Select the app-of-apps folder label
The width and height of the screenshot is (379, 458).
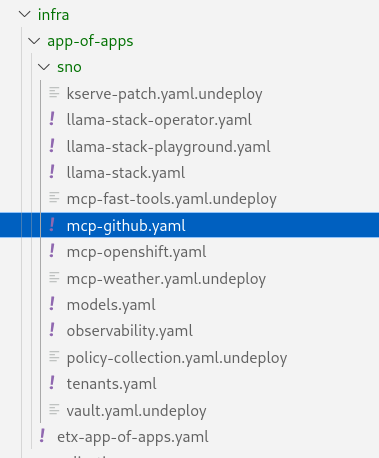[x=90, y=42]
